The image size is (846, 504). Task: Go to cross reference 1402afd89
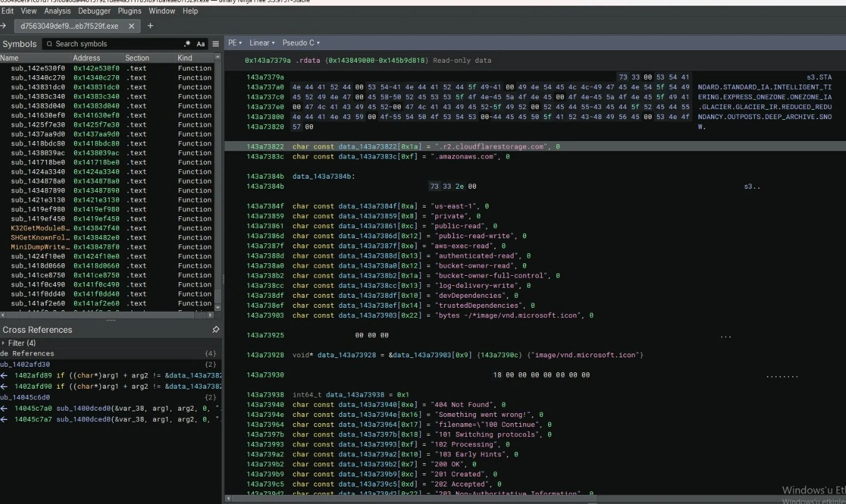click(x=111, y=375)
